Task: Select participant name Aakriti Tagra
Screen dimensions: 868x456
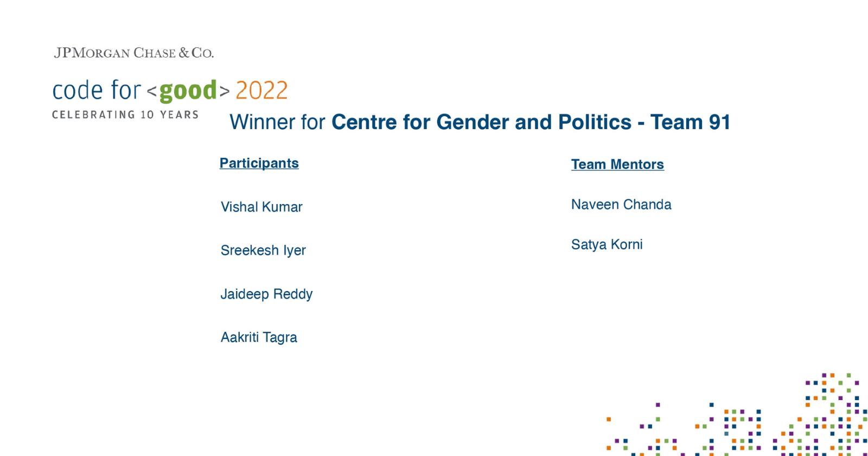Action: [x=259, y=337]
